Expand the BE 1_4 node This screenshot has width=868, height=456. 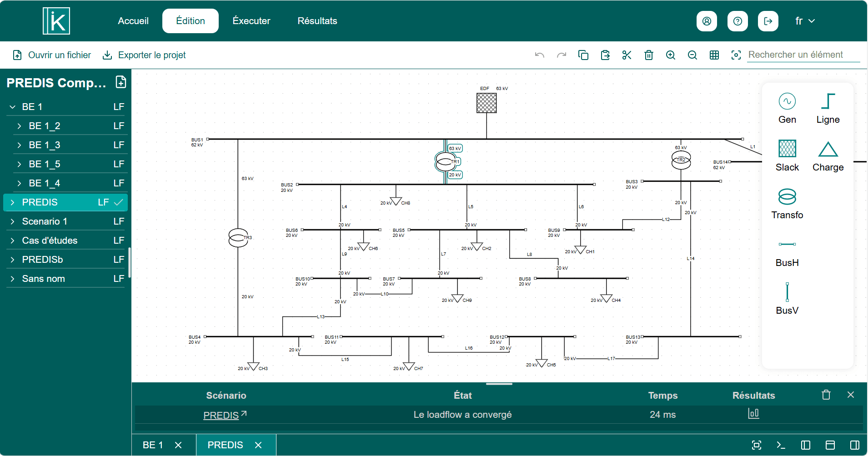click(19, 183)
